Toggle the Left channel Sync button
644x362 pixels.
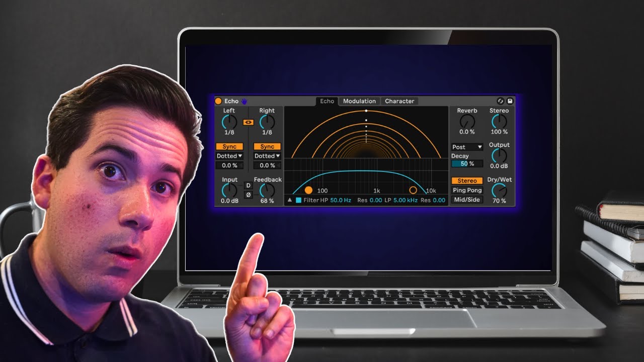tap(229, 146)
